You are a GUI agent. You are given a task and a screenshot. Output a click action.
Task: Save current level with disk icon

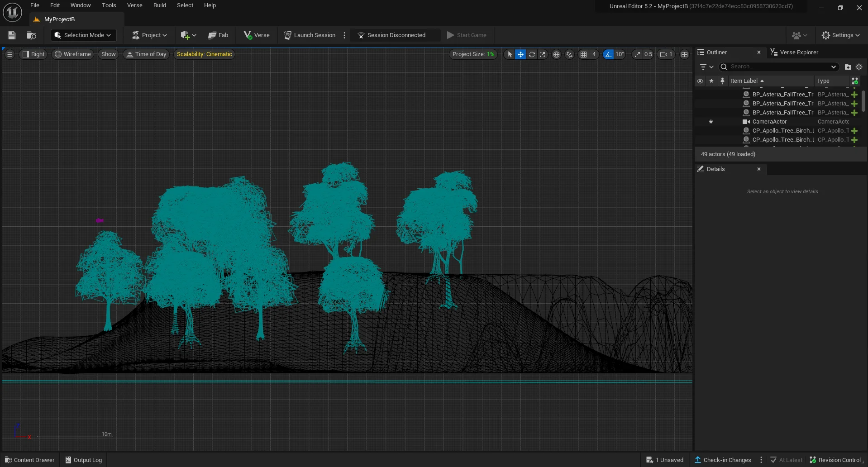(x=12, y=35)
